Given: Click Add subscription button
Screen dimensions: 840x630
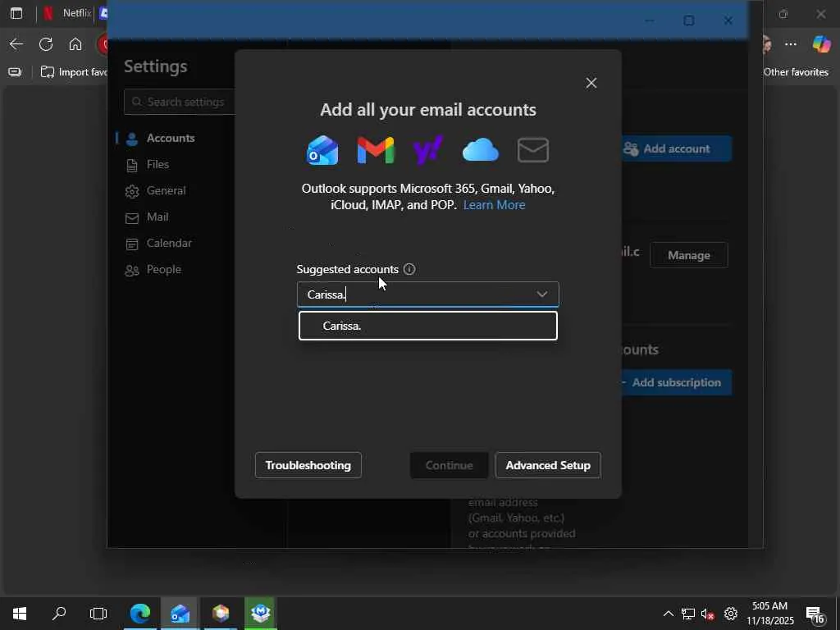Looking at the screenshot, I should (677, 382).
